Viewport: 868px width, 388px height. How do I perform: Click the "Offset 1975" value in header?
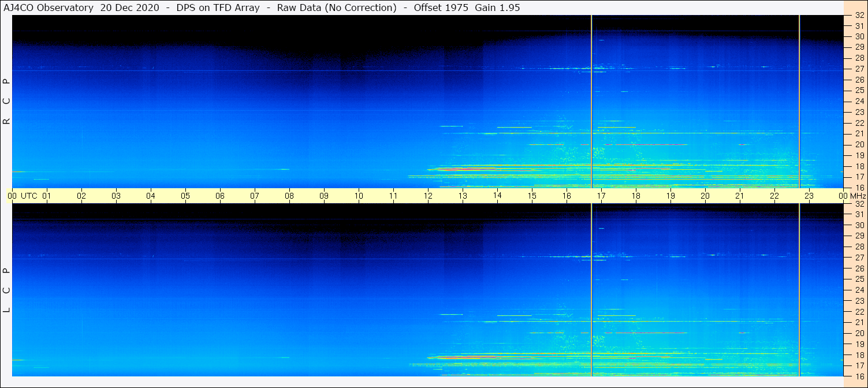441,8
